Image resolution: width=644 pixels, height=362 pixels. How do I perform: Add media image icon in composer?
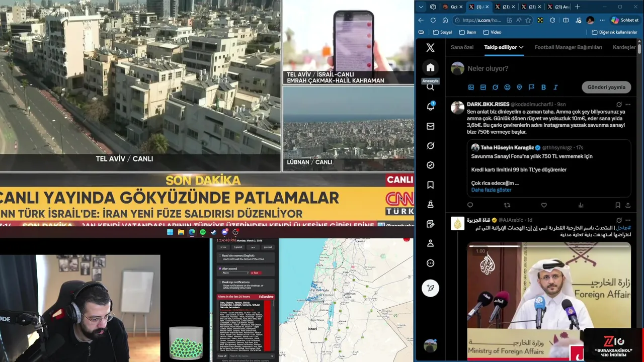pos(471,87)
